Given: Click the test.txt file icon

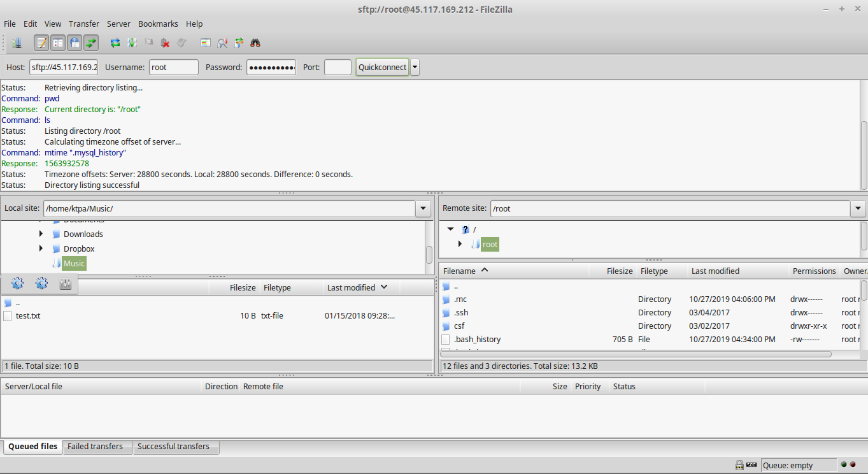Looking at the screenshot, I should pos(8,315).
